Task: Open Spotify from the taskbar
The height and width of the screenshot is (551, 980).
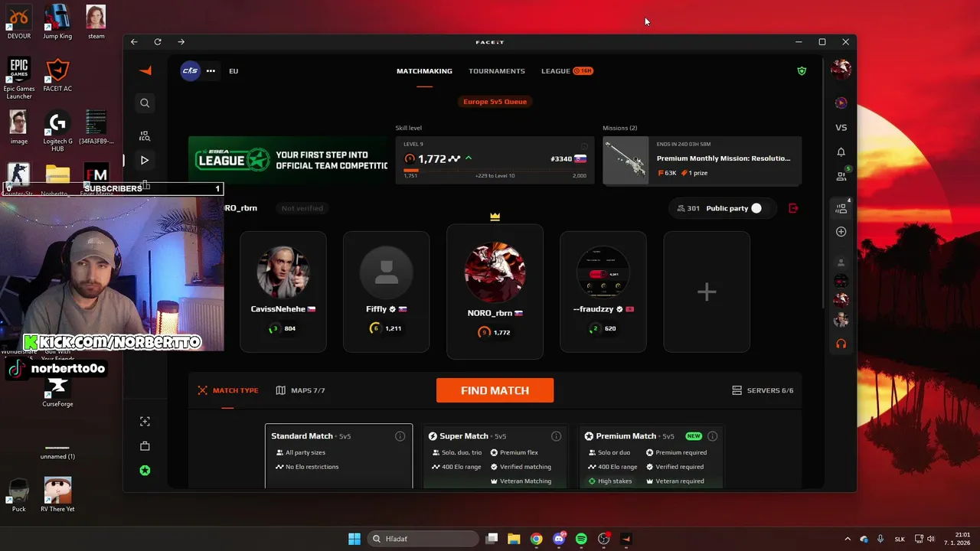Action: tap(581, 539)
